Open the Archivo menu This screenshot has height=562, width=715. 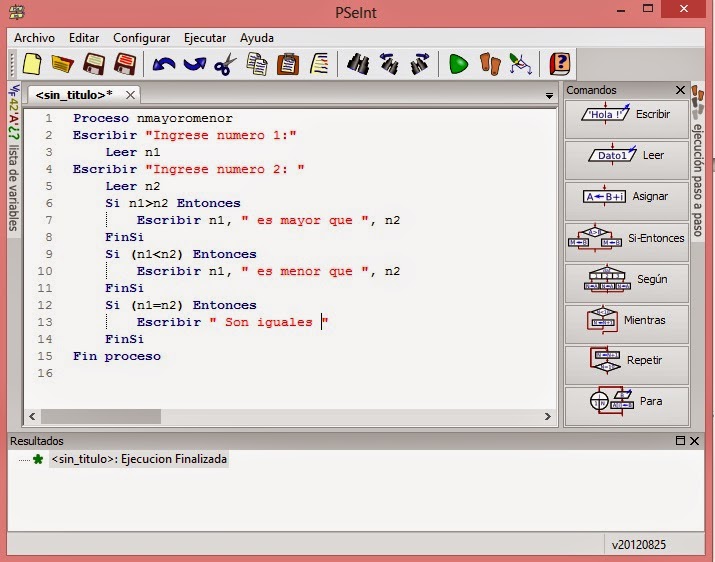coord(34,38)
